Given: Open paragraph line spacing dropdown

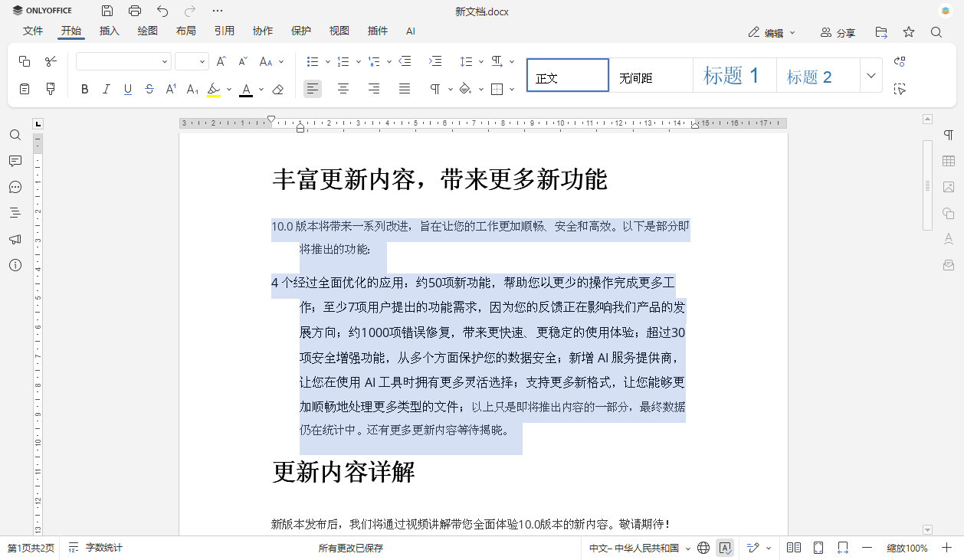Looking at the screenshot, I should point(471,61).
